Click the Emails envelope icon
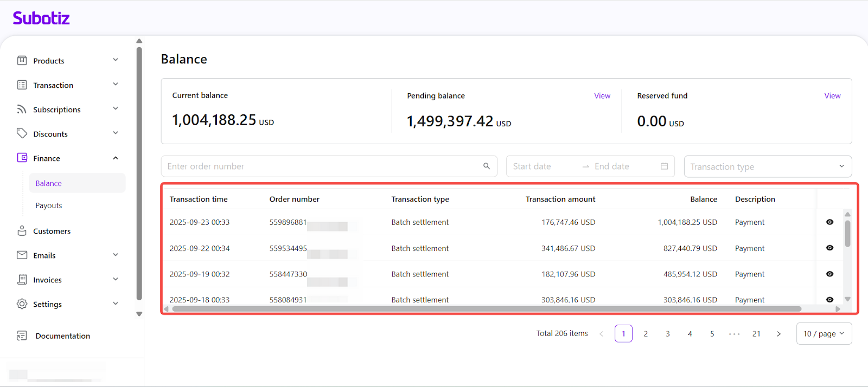The image size is (868, 387). [22, 255]
